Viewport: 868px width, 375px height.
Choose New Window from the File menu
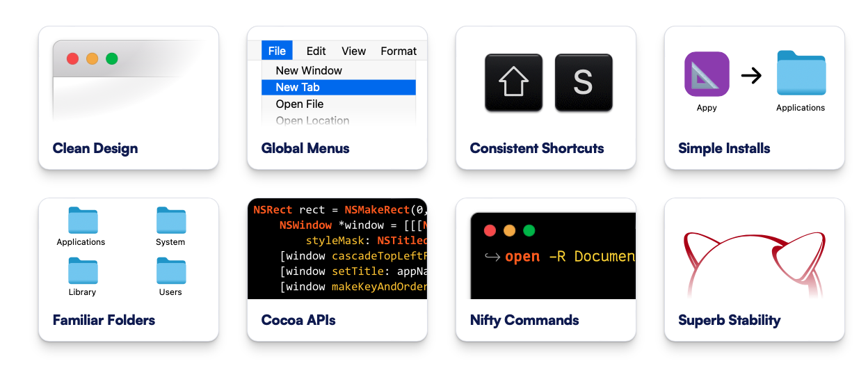[309, 70]
